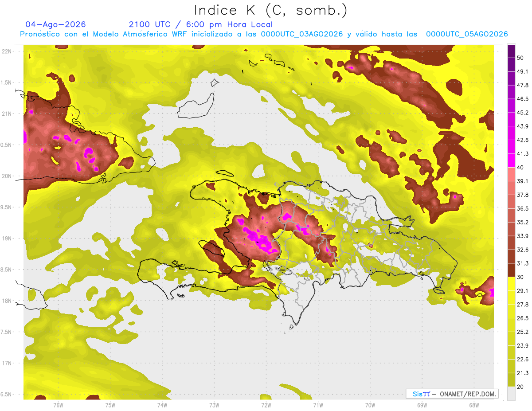
Task: Click the colorbar value "42.6"
Action: click(x=522, y=140)
